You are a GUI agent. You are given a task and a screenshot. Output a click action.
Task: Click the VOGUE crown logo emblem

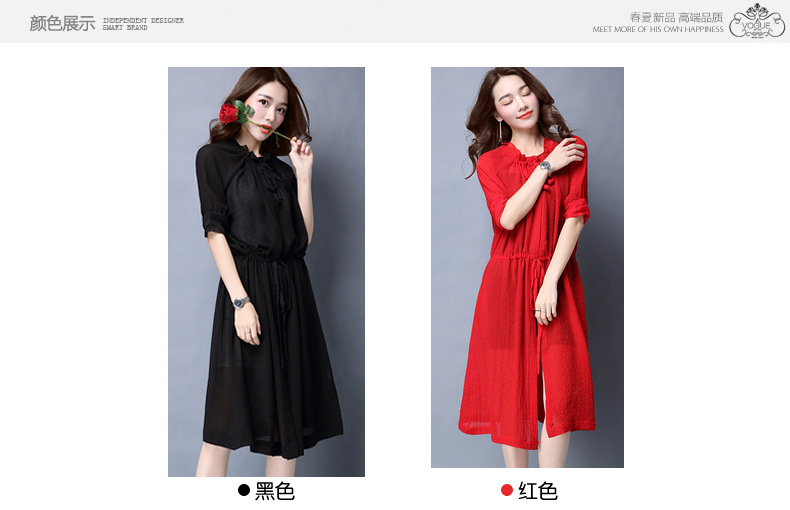[757, 21]
